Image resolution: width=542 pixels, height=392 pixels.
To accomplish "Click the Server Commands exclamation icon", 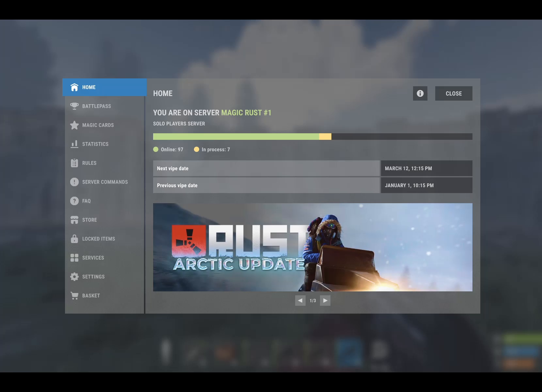I will (x=74, y=182).
